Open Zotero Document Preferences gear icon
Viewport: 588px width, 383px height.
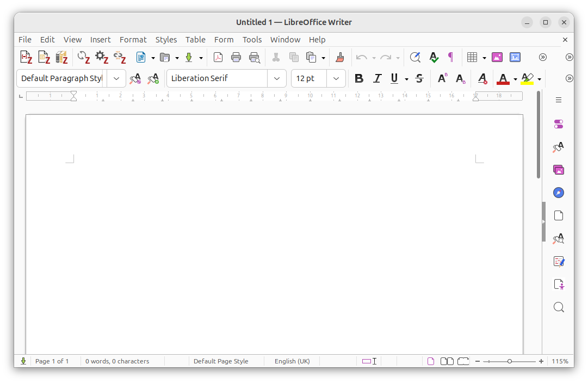[101, 57]
